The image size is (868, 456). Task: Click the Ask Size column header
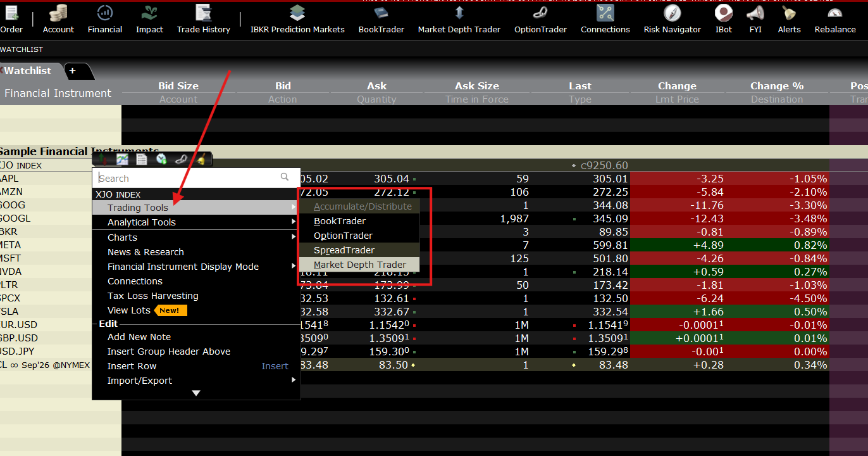477,86
